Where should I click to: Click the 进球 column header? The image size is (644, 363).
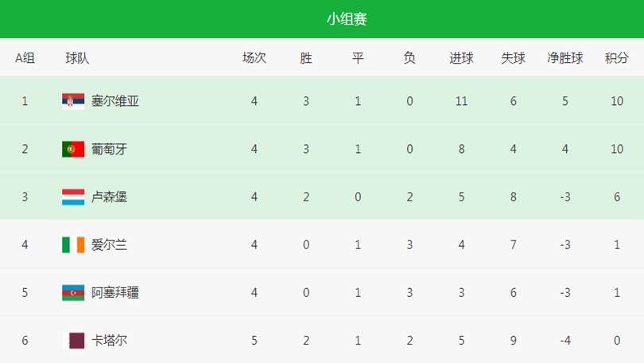[x=461, y=58]
